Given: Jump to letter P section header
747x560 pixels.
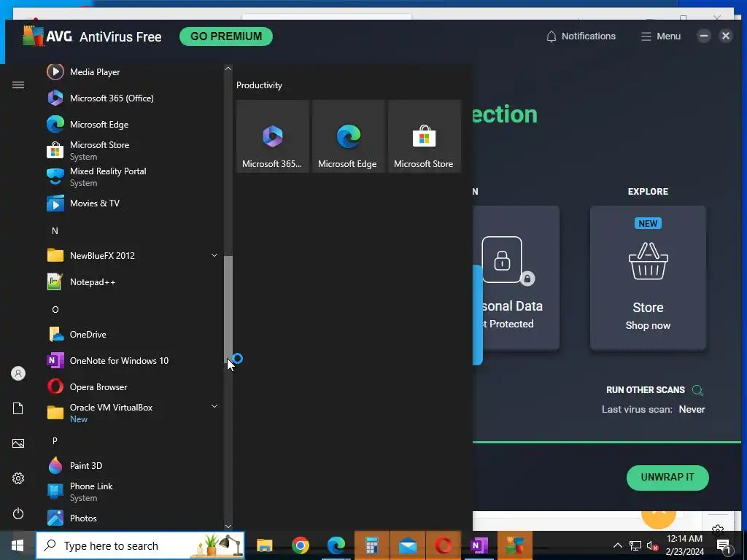Looking at the screenshot, I should (x=55, y=441).
